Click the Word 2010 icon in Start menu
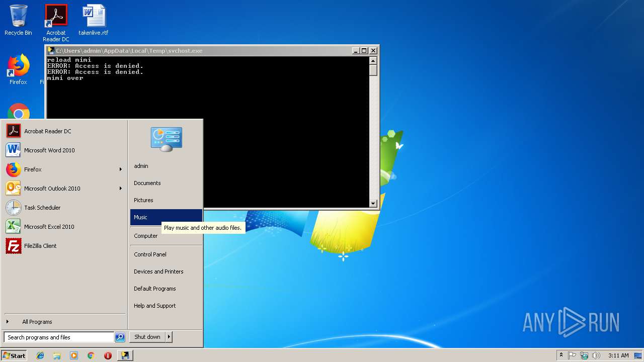The image size is (644, 362). click(x=14, y=150)
